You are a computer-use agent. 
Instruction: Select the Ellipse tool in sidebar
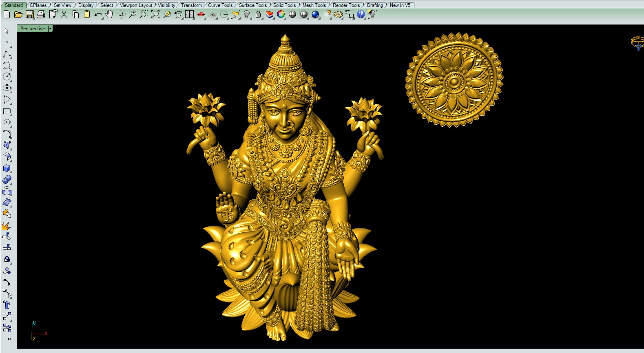point(7,88)
